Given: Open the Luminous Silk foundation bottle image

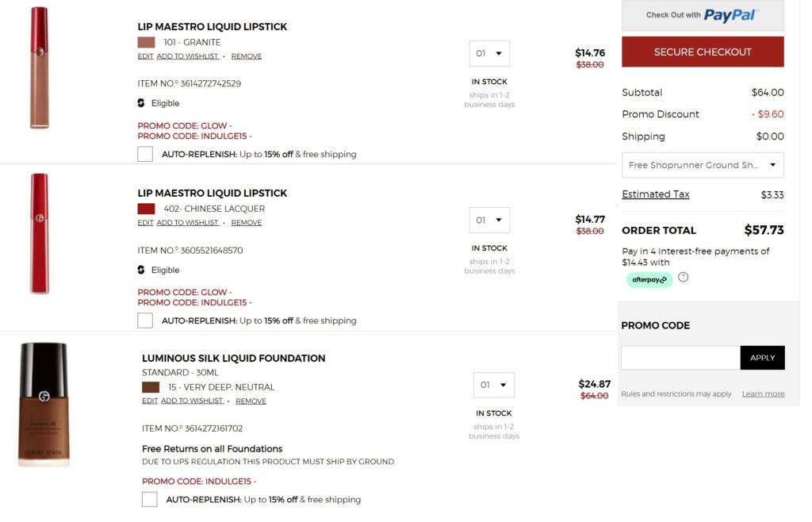Looking at the screenshot, I should point(44,405).
